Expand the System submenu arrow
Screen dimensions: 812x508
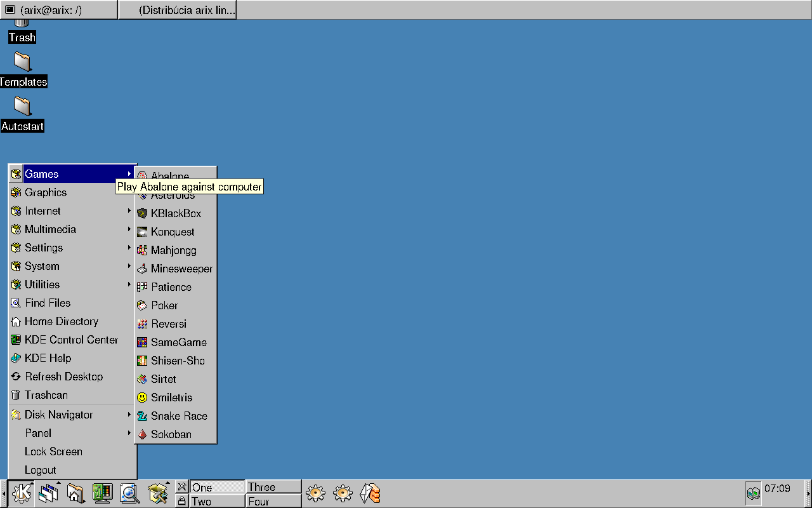pos(129,265)
